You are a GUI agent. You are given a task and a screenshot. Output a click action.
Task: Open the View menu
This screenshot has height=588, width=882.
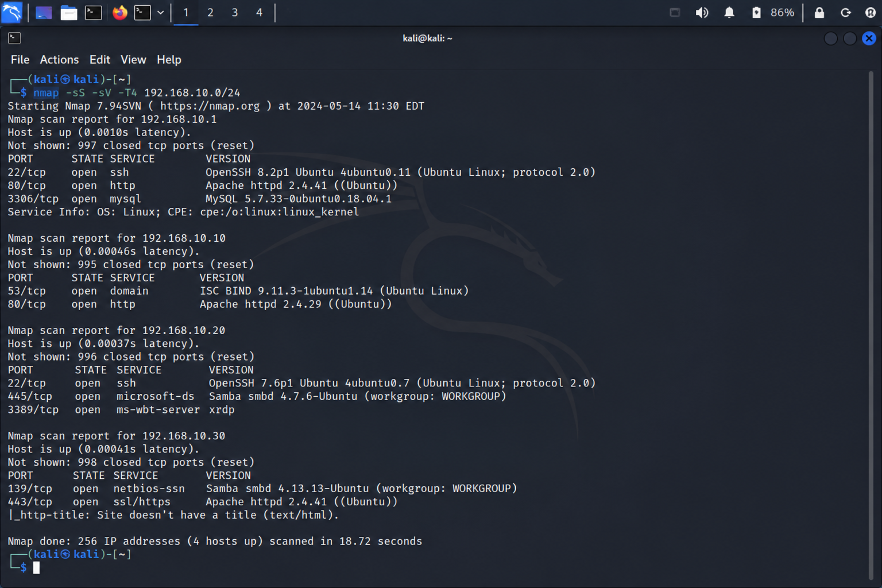point(133,60)
